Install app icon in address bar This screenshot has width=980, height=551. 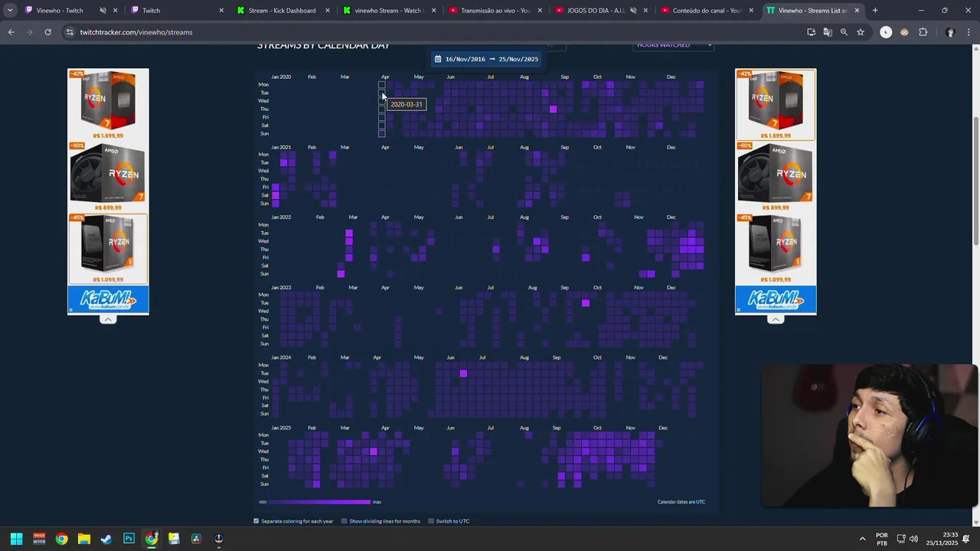tap(811, 32)
